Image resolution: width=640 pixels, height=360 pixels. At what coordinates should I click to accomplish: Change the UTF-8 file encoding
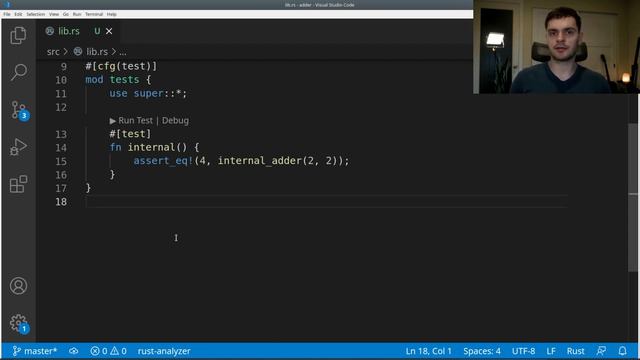tap(523, 351)
